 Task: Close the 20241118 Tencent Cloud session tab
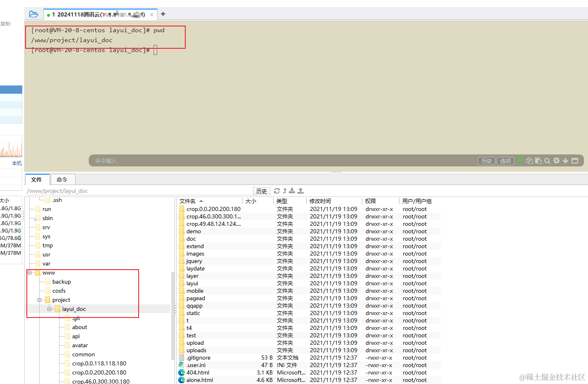[x=151, y=14]
